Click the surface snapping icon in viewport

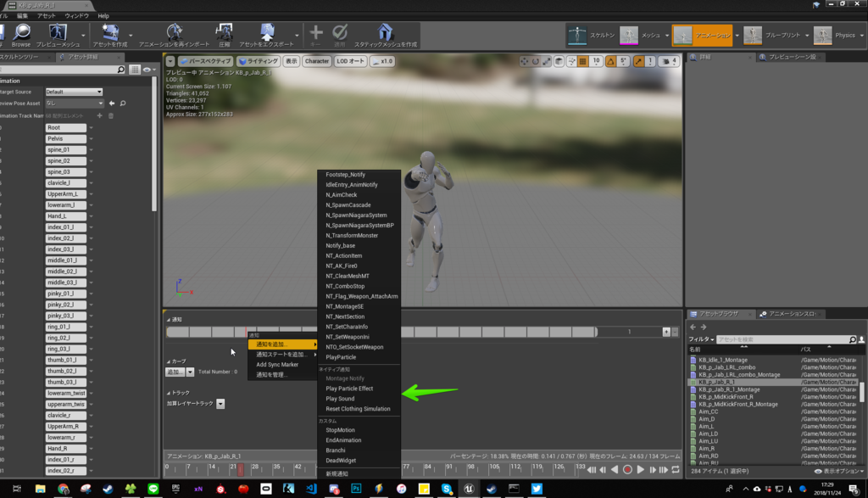click(571, 61)
